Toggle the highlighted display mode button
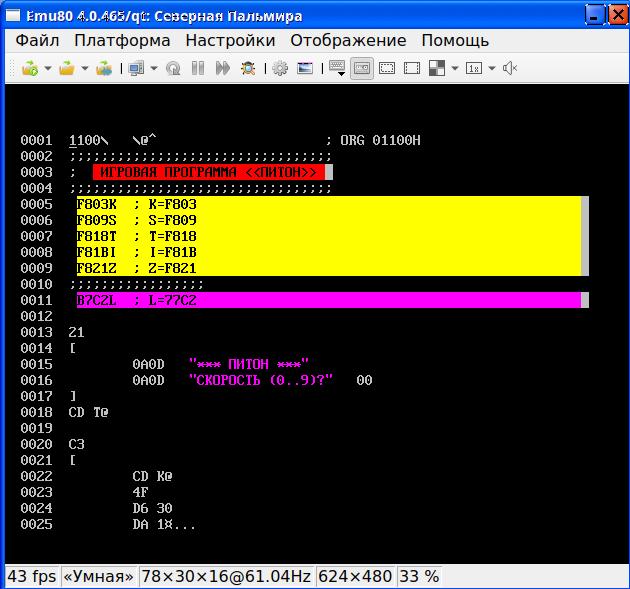Image resolution: width=630 pixels, height=589 pixels. coord(362,68)
